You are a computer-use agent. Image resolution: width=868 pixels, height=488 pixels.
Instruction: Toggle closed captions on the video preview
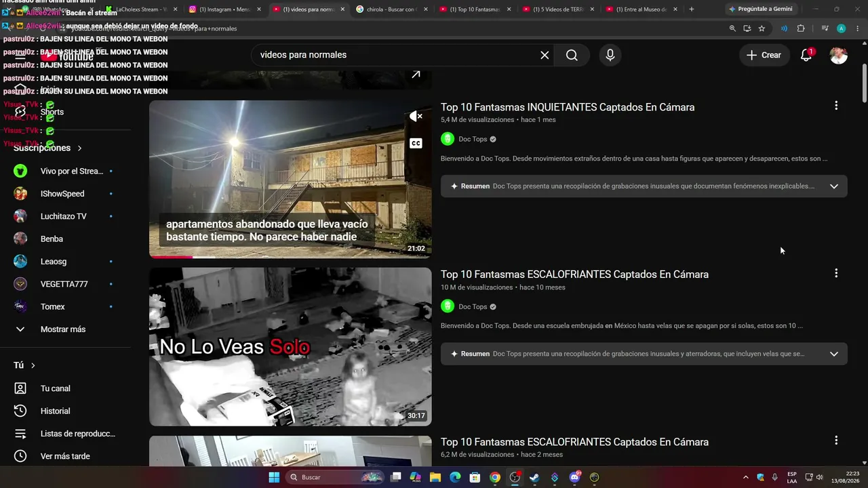(416, 143)
